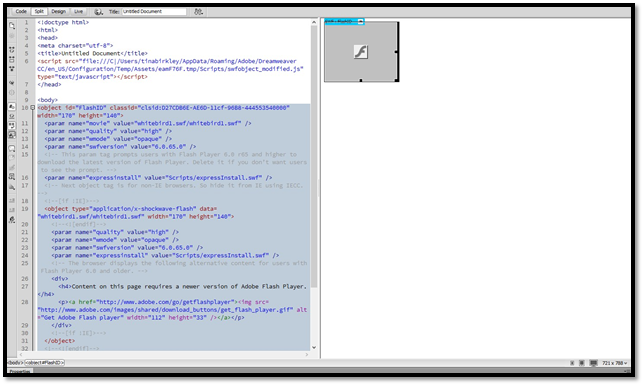Open the 721 x 788 window size dropdown

pyautogui.click(x=615, y=363)
